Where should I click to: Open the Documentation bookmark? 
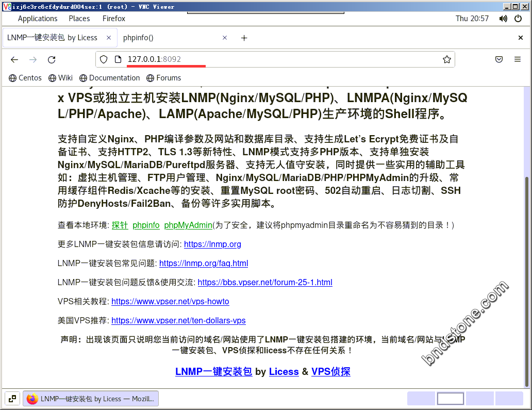(x=110, y=78)
